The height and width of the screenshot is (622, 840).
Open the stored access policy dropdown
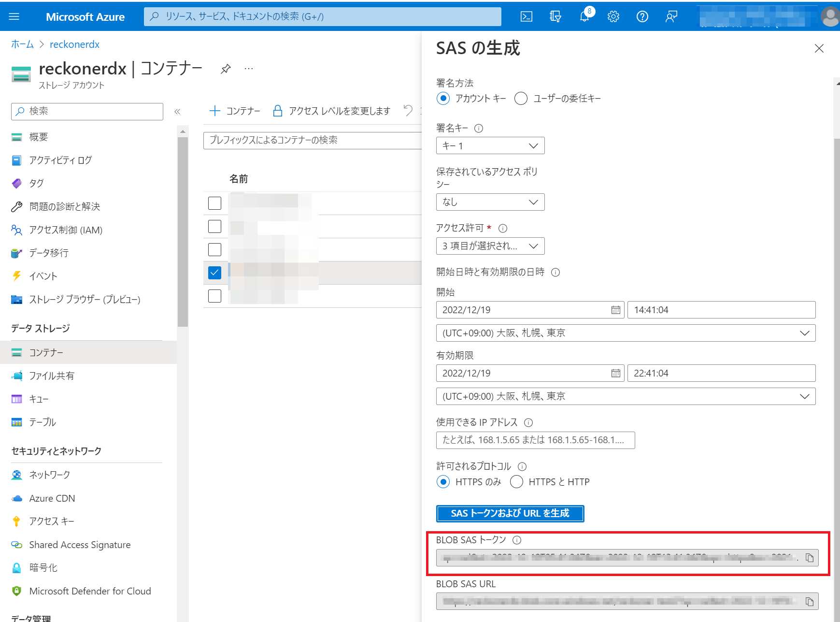point(490,202)
